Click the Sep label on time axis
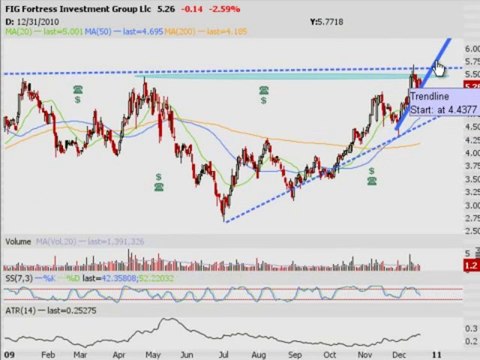The height and width of the screenshot is (360, 480). click(x=295, y=355)
